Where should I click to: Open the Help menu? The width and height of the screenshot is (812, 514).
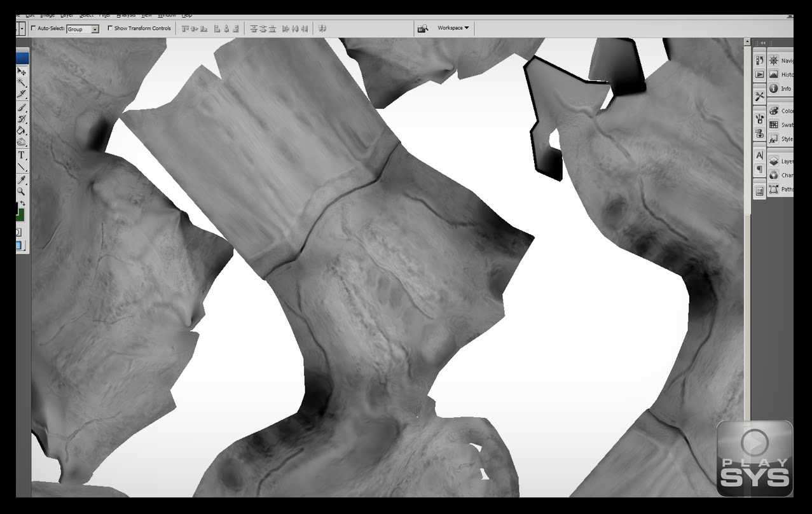187,15
